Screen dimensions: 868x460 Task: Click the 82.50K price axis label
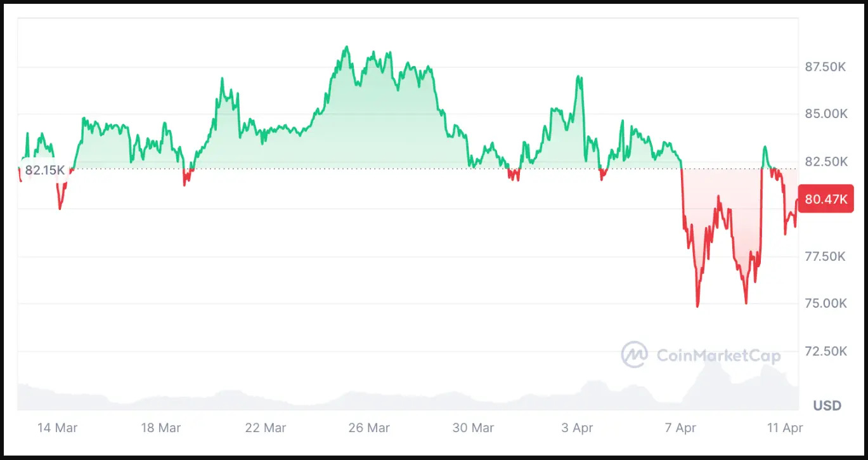point(825,162)
